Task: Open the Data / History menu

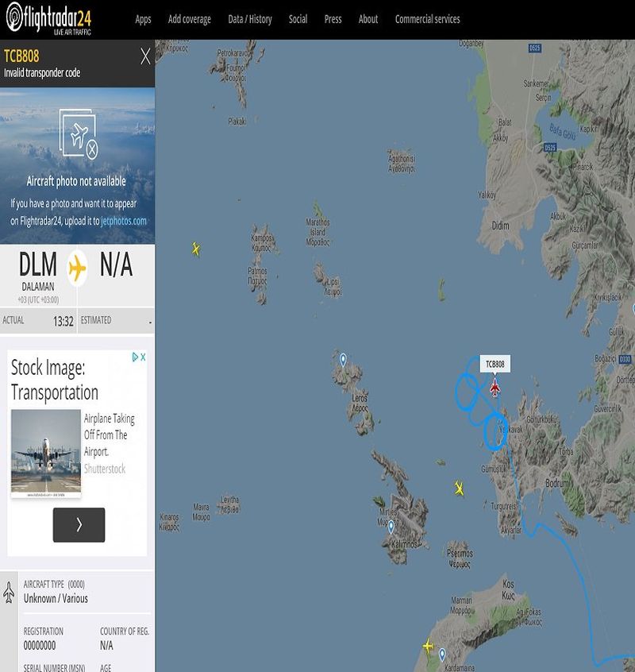Action: pyautogui.click(x=250, y=19)
